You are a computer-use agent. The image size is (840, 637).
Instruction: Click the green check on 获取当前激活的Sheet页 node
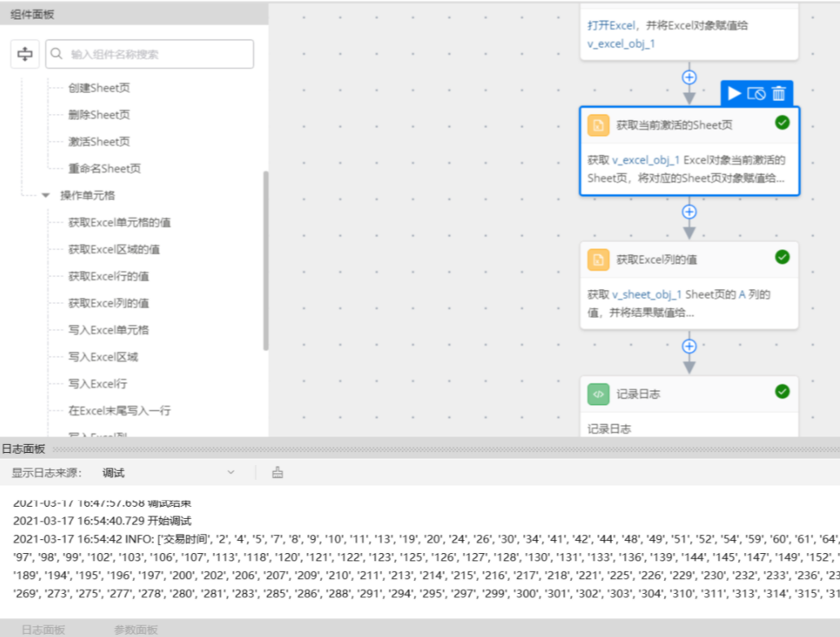coord(782,123)
